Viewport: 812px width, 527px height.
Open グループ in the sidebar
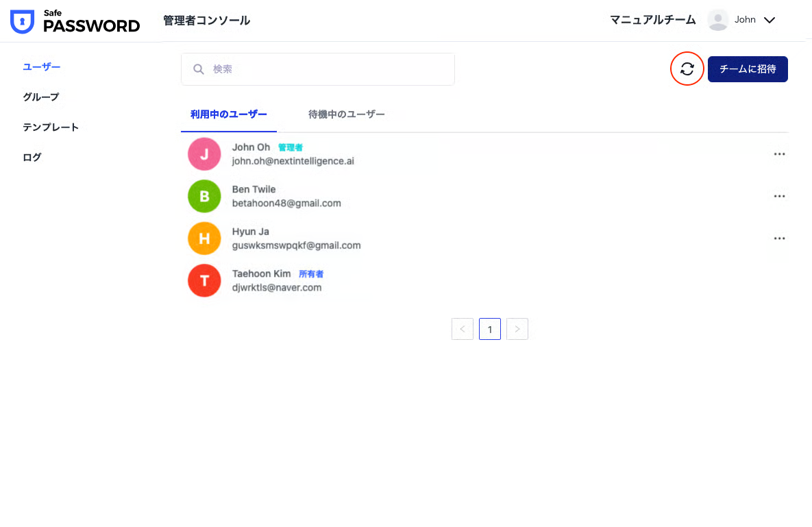(41, 97)
